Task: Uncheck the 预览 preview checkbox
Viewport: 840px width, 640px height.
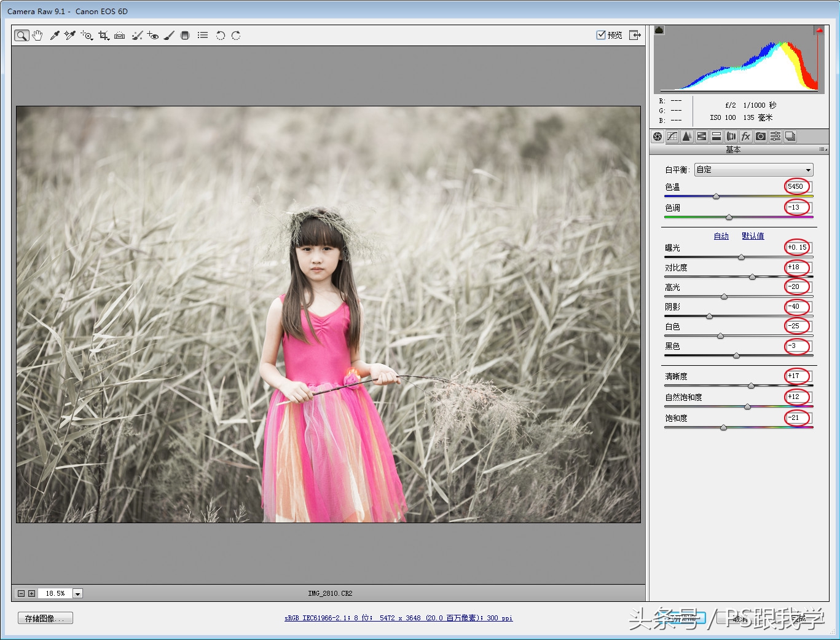Action: click(601, 35)
